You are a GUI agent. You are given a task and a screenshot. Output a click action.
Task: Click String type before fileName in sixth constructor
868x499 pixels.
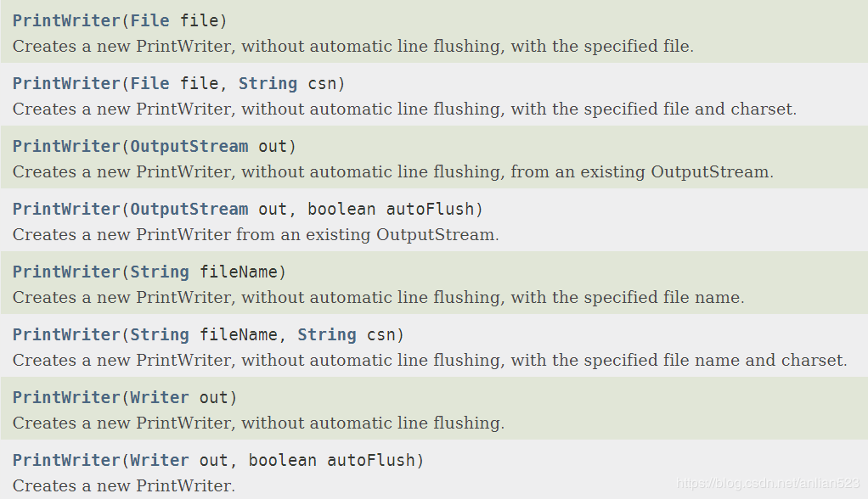point(160,334)
